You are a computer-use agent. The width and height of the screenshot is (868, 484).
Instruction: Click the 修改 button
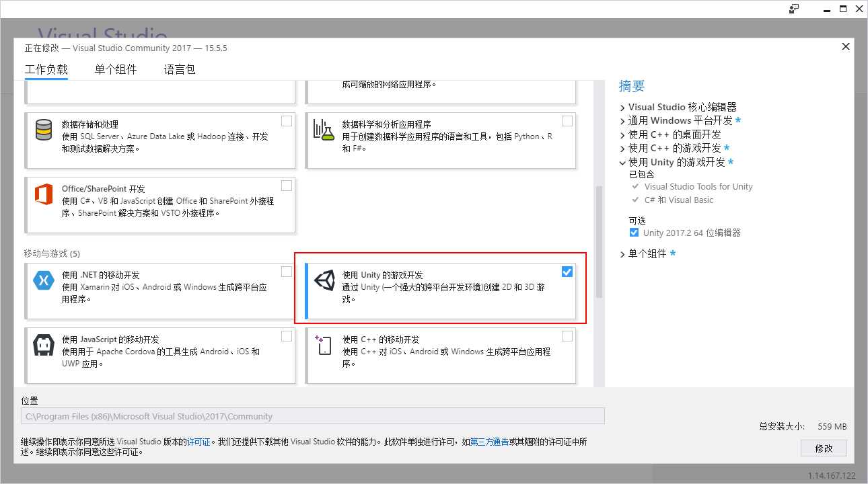pyautogui.click(x=824, y=448)
